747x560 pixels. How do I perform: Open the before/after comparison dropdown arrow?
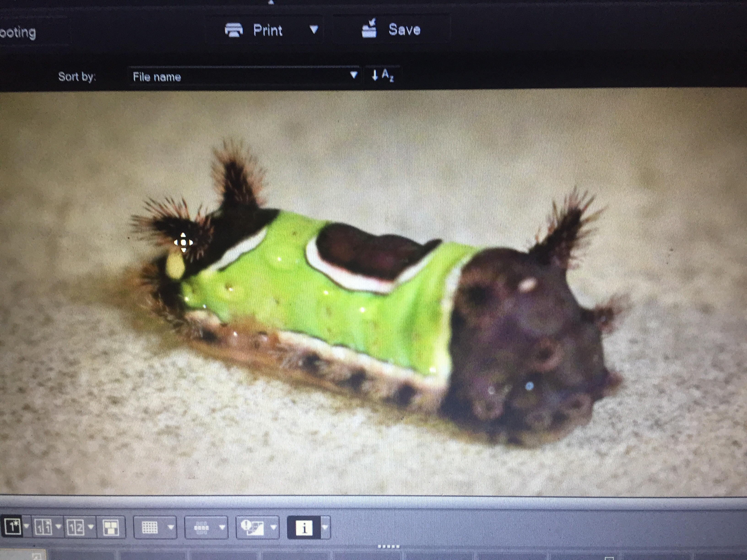click(58, 526)
